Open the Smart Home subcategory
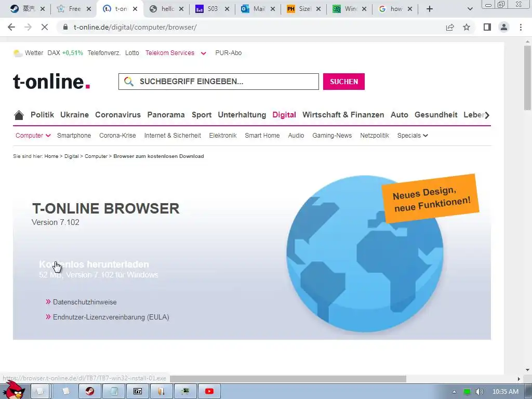The height and width of the screenshot is (399, 532). pyautogui.click(x=262, y=136)
